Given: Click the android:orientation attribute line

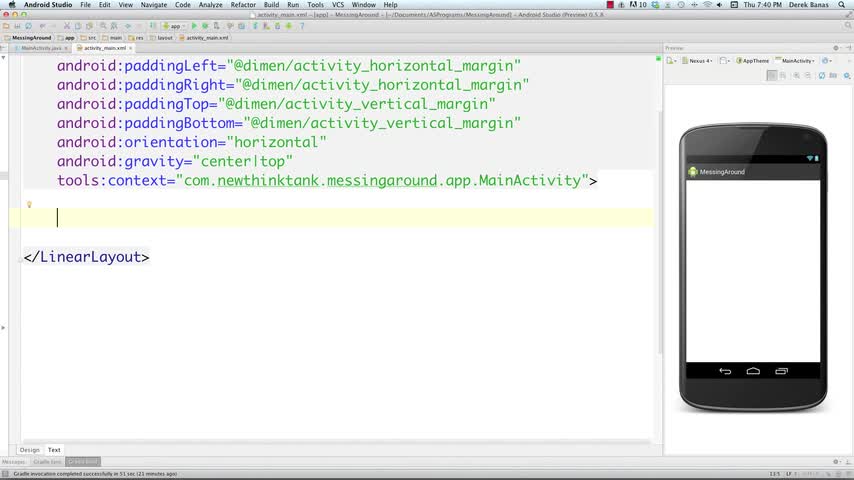Looking at the screenshot, I should click(191, 142).
